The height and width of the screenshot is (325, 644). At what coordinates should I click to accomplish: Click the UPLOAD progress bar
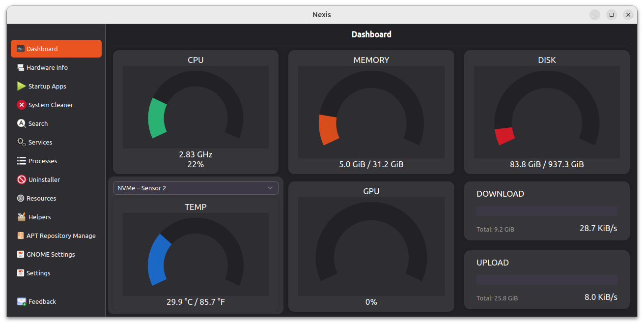pos(547,280)
